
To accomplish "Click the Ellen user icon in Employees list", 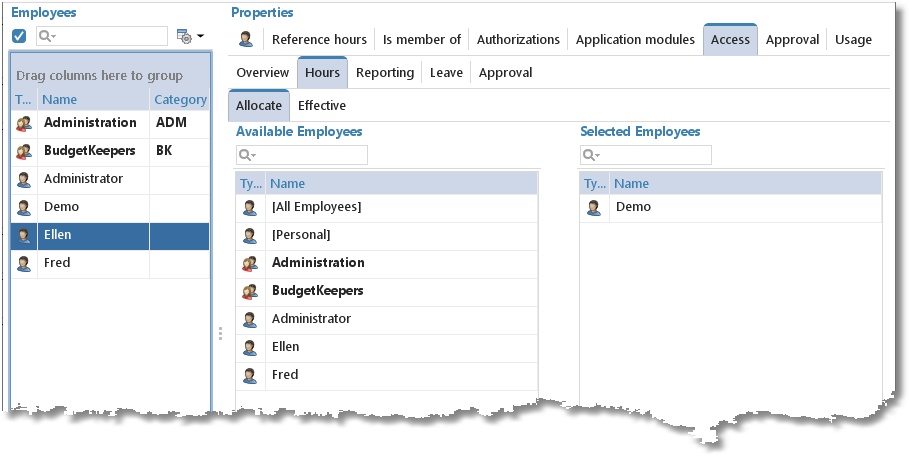I will click(x=24, y=235).
